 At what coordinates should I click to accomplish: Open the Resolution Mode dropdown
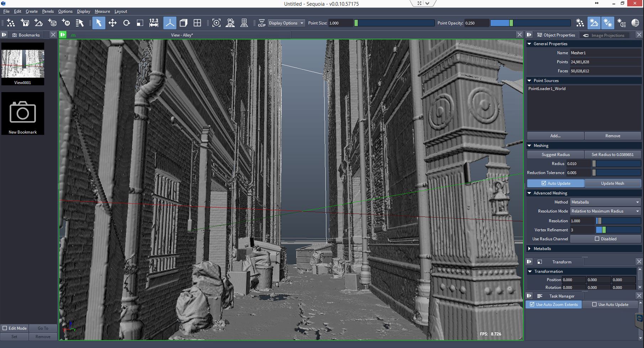click(x=605, y=211)
